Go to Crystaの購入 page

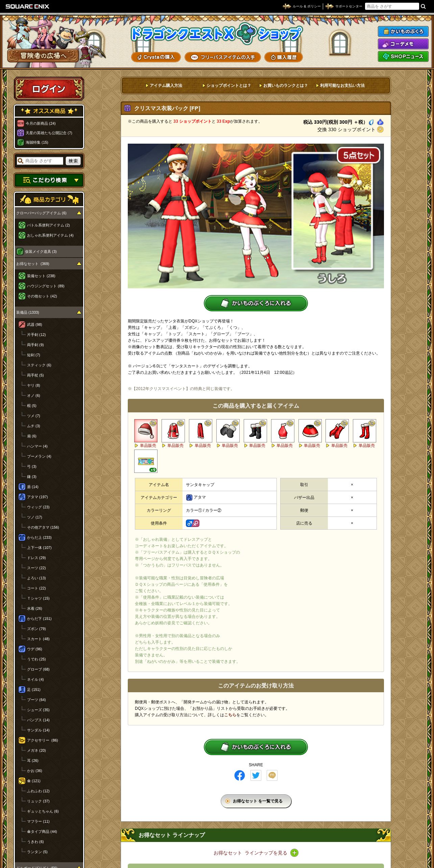point(156,57)
